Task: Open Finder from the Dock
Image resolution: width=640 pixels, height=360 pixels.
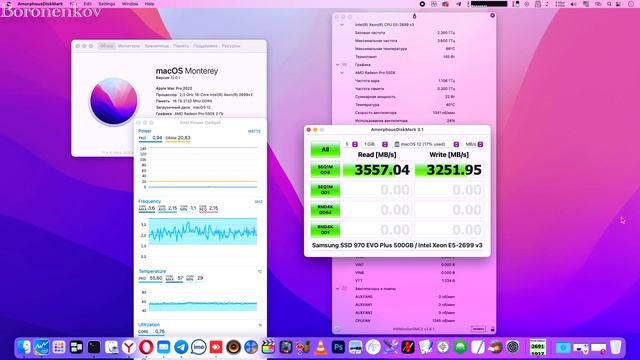Action: [x=24, y=347]
